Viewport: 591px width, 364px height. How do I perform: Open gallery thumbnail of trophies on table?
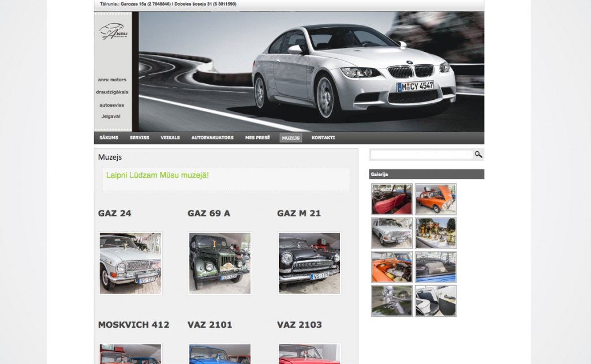tap(436, 233)
